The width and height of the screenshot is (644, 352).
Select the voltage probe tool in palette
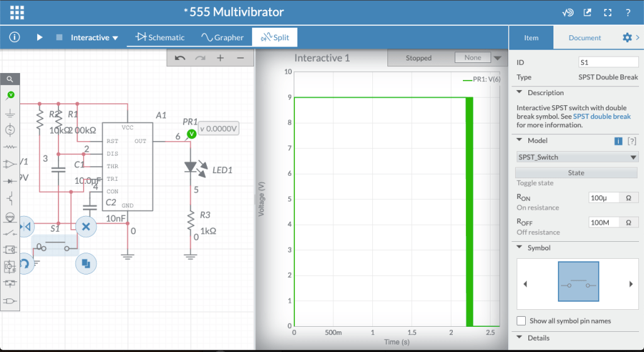[10, 94]
